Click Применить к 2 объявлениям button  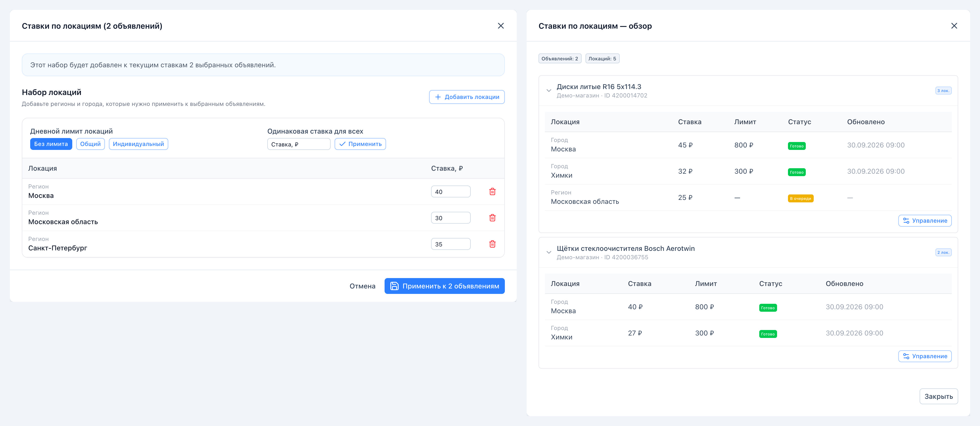[x=444, y=286]
